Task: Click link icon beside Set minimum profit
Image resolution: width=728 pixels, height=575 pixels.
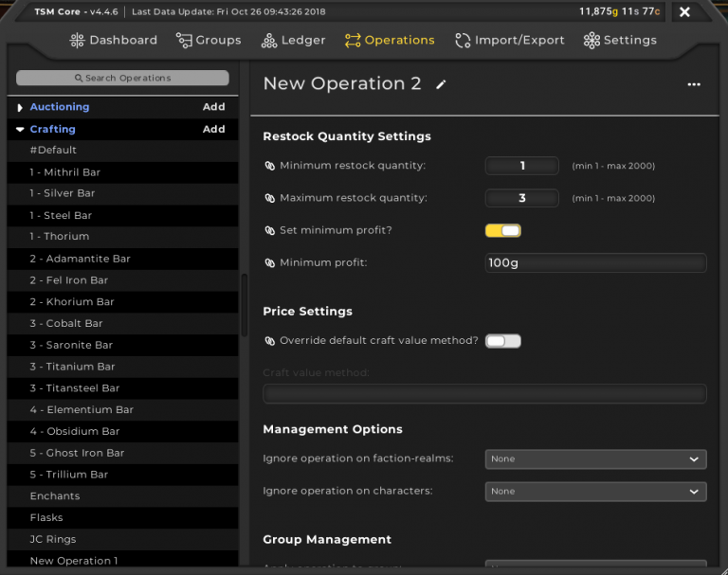Action: click(x=269, y=230)
